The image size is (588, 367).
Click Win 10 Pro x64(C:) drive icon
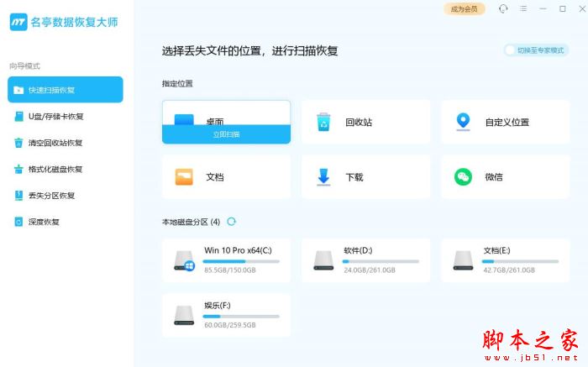184,260
